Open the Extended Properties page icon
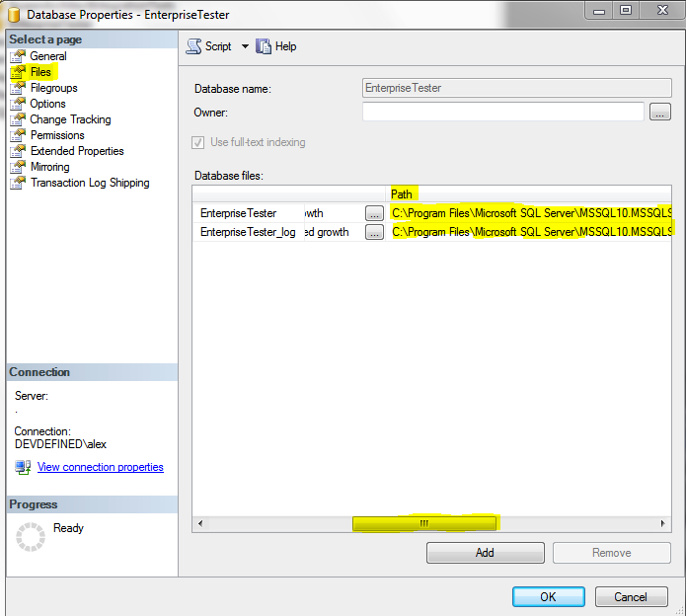This screenshot has height=616, width=686. point(18,151)
